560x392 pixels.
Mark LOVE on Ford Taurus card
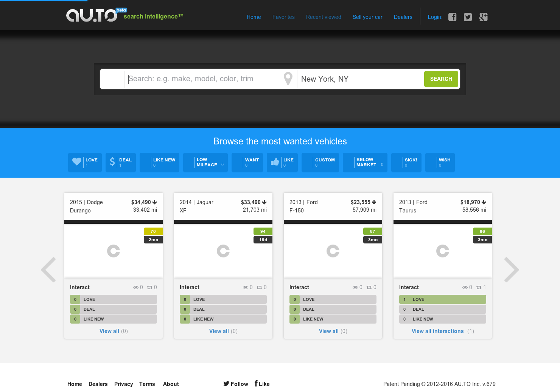[443, 299]
